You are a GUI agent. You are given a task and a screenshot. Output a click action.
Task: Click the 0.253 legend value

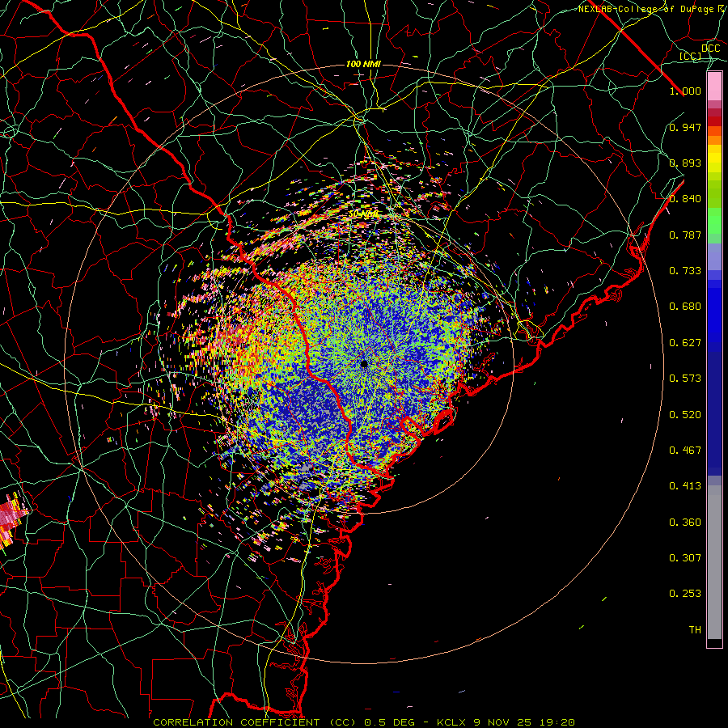tap(685, 594)
